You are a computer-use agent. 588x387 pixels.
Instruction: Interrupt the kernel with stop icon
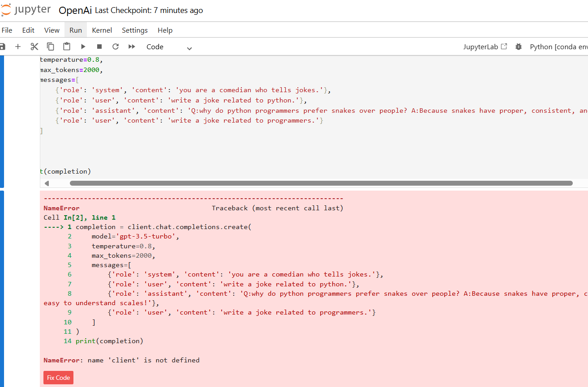tap(99, 47)
